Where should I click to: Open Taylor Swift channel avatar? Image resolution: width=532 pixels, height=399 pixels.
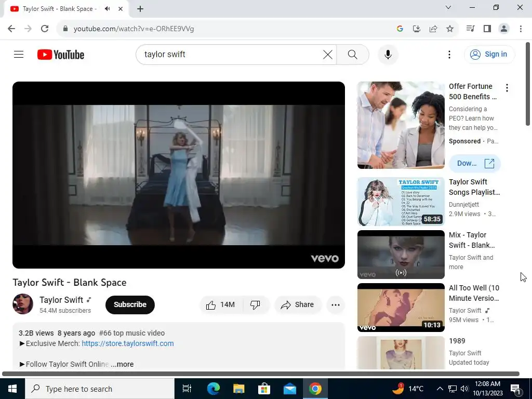point(23,304)
